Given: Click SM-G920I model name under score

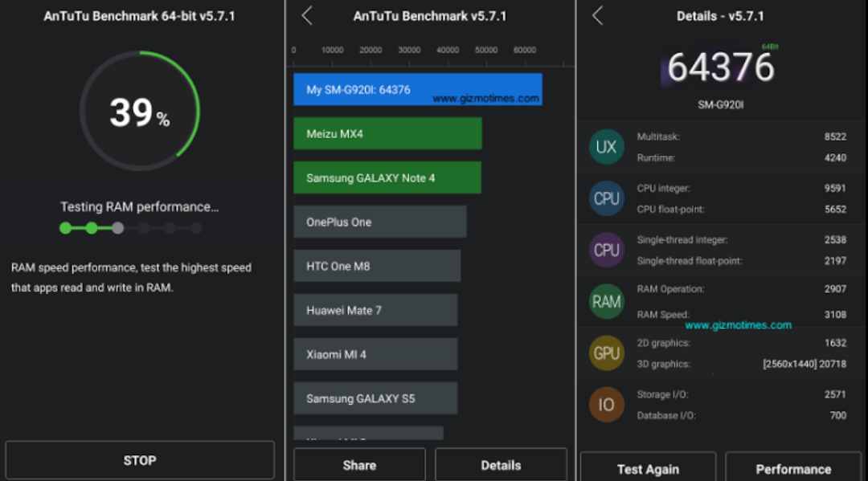Looking at the screenshot, I should [720, 104].
